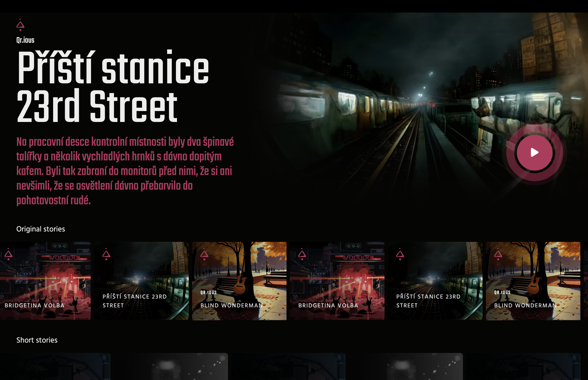This screenshot has height=380, width=588.
Task: Click logo icon on second Blind Wonderman card
Action: 498,254
